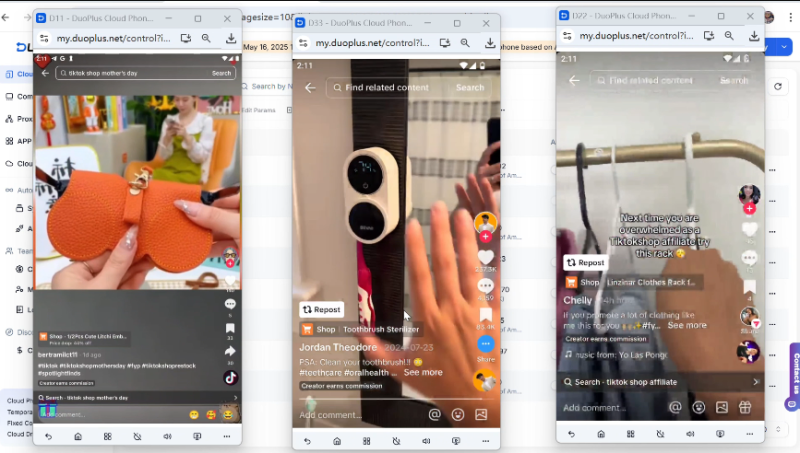Open Shop Cute Litchi product link in D11
Screen dimensions: 800x453
click(x=83, y=337)
